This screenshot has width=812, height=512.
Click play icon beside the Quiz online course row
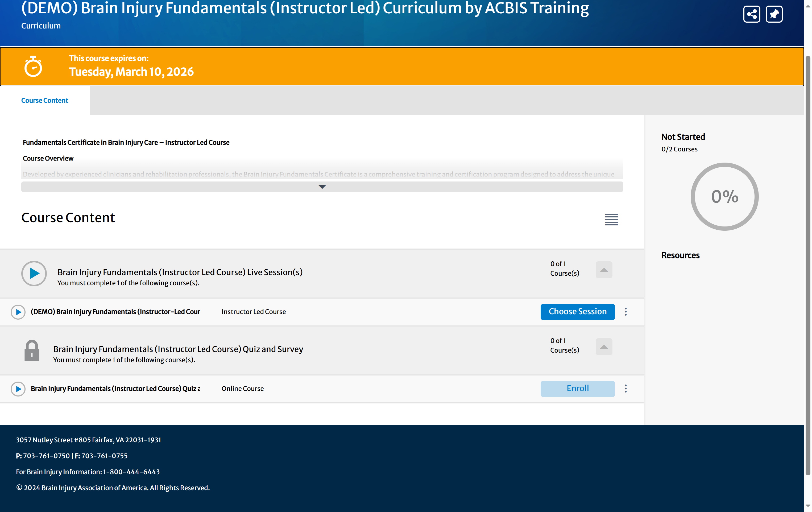[x=18, y=389]
